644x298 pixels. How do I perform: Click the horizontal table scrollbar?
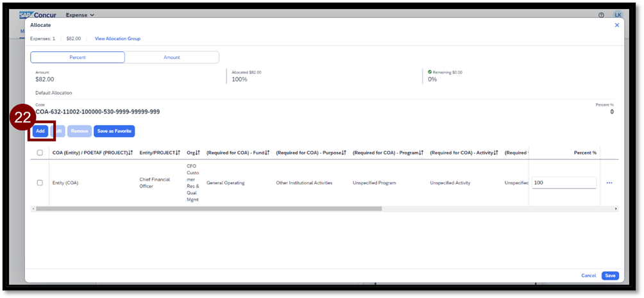(x=208, y=209)
